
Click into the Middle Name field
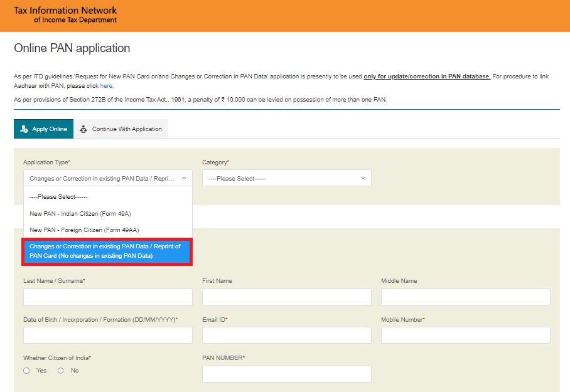coord(465,297)
